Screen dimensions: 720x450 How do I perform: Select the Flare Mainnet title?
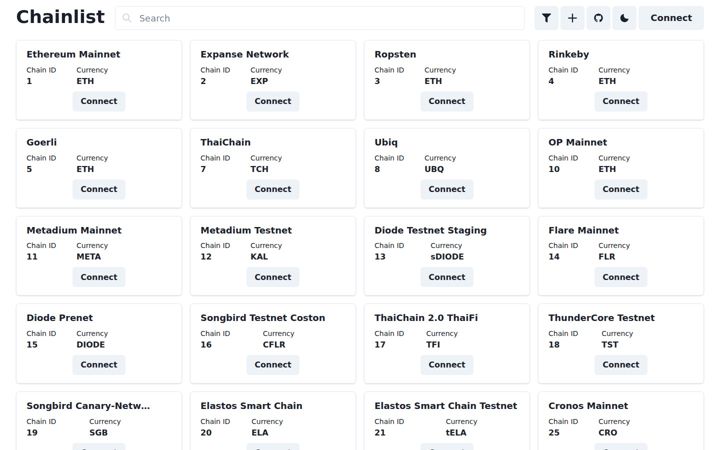pyautogui.click(x=584, y=230)
